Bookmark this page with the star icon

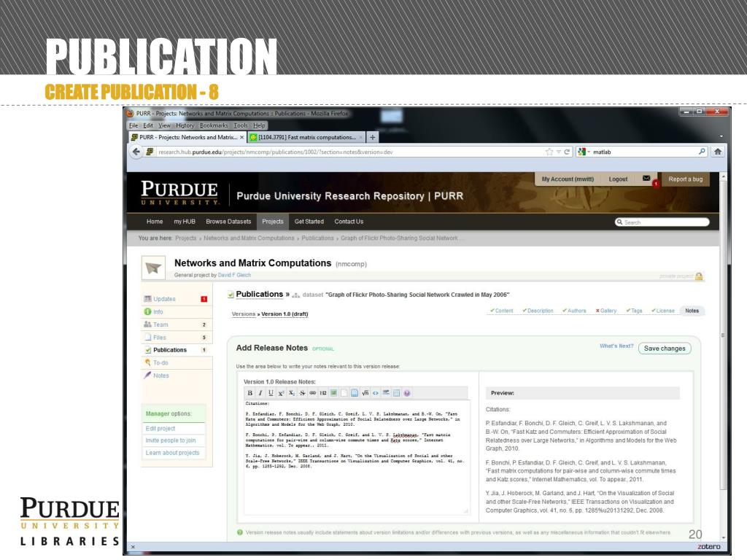pos(549,152)
